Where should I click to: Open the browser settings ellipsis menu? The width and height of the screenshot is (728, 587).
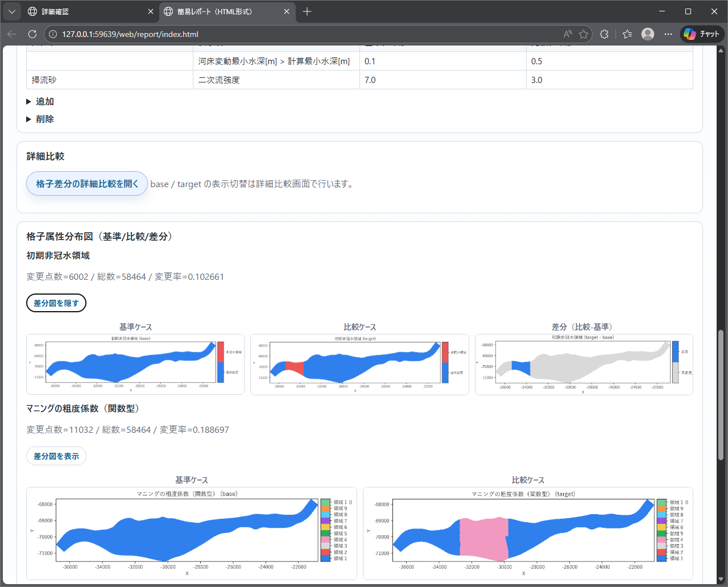(668, 34)
